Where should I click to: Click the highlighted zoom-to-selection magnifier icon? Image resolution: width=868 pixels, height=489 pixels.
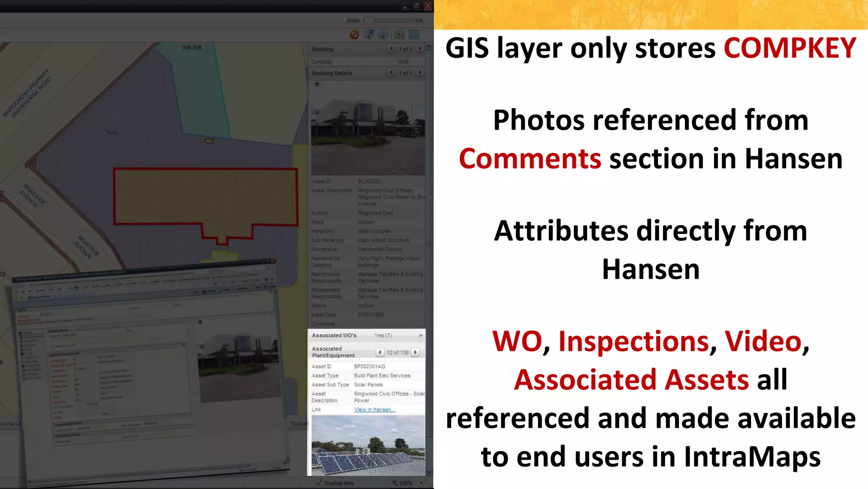click(369, 35)
